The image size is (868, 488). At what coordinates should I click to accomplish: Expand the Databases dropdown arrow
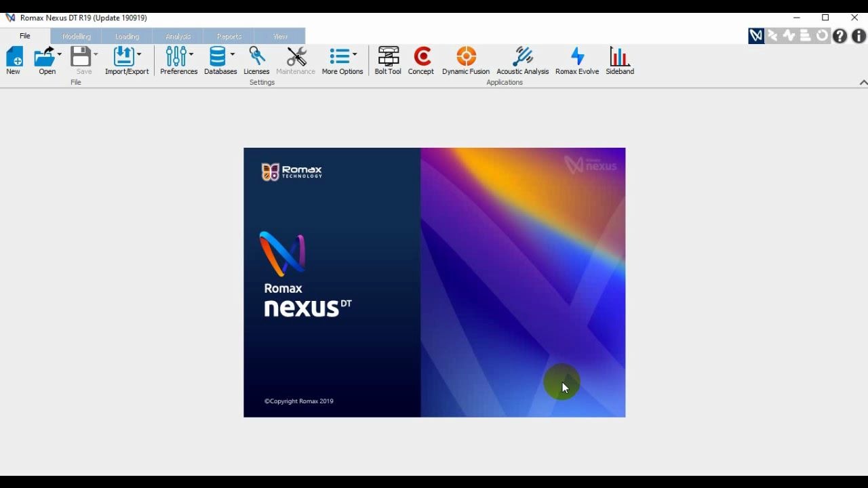coord(233,54)
